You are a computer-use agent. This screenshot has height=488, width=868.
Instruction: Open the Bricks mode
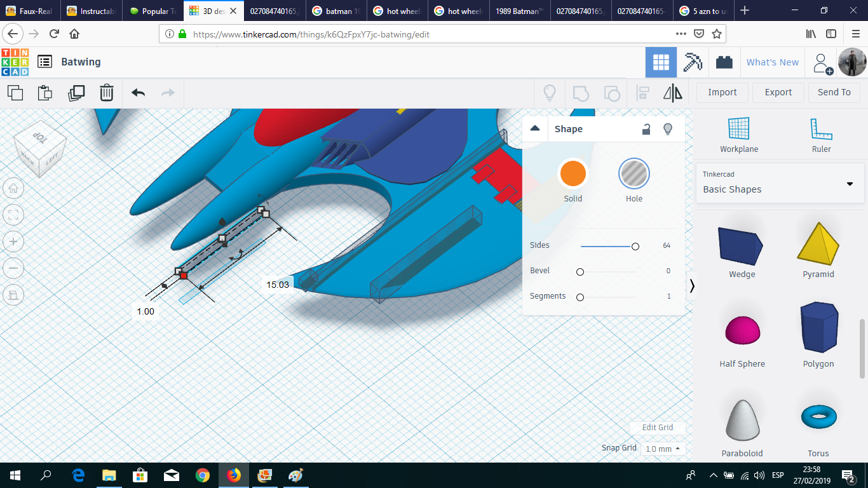(724, 62)
